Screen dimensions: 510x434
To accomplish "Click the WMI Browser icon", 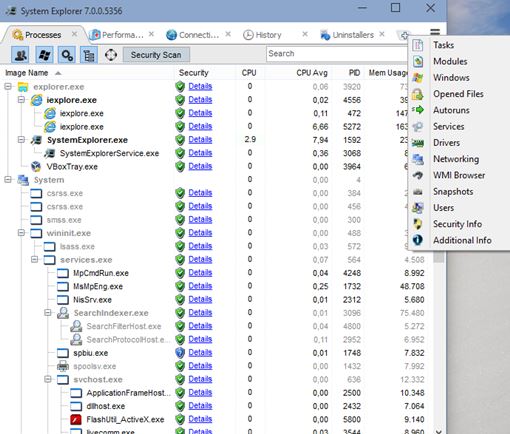I will pos(418,175).
